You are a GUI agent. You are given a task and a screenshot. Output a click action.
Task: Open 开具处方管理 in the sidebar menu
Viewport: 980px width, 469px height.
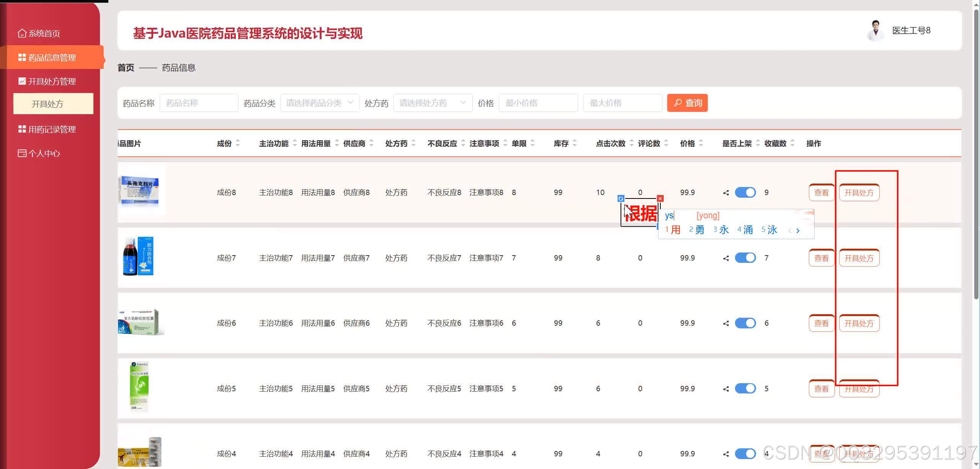(52, 81)
